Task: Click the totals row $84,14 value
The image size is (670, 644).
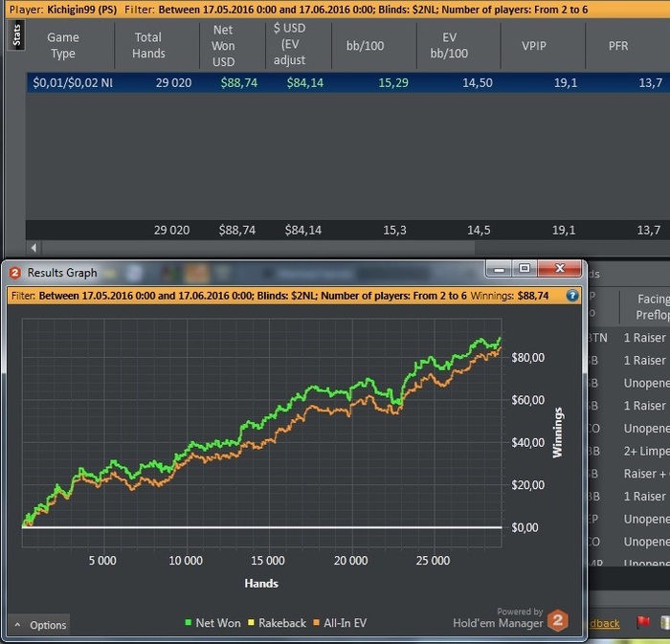Action: pyautogui.click(x=303, y=231)
